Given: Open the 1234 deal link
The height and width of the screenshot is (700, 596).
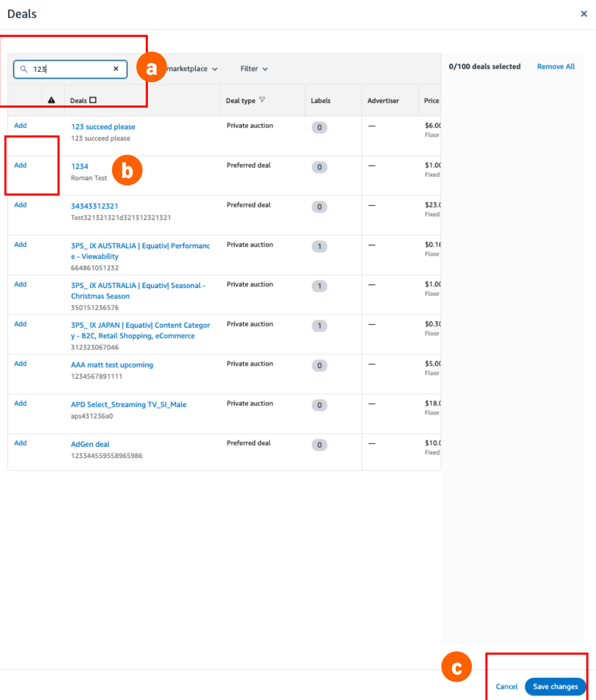Looking at the screenshot, I should [x=79, y=167].
